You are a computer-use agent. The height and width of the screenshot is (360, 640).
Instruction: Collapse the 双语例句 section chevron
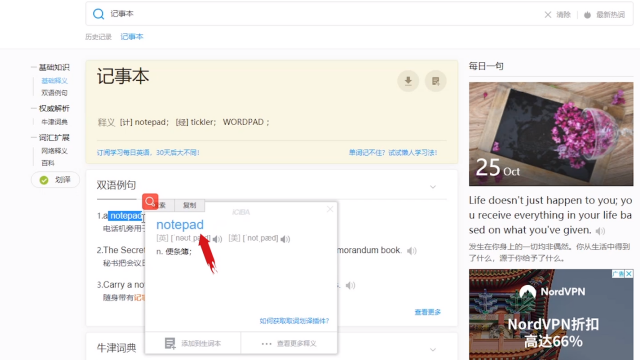[433, 187]
